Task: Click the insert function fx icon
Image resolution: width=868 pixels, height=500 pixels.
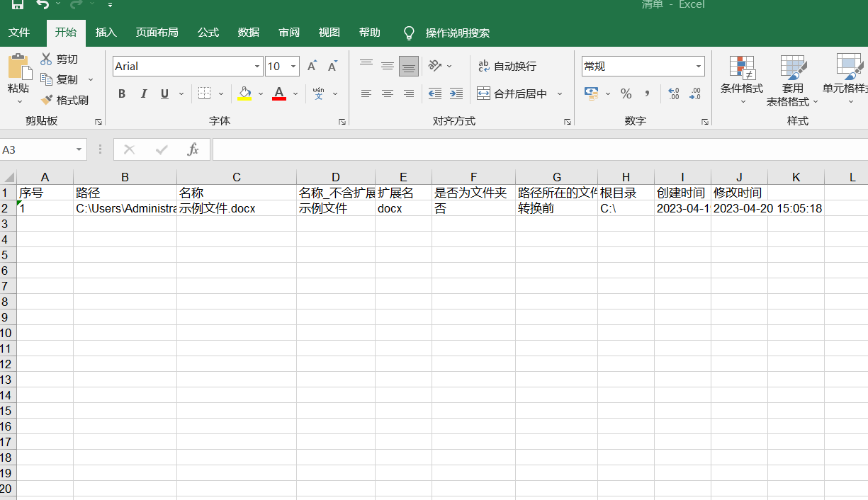Action: 193,149
